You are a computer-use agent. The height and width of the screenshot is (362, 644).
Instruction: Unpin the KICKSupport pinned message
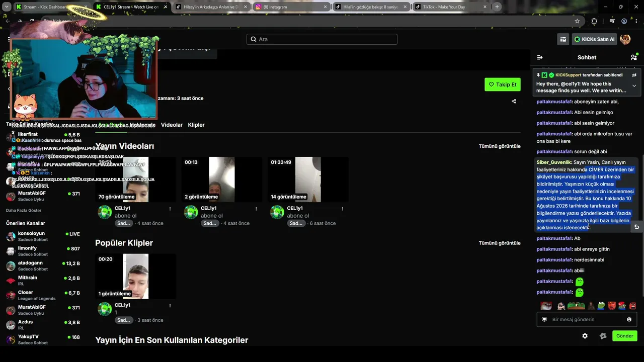click(x=634, y=75)
